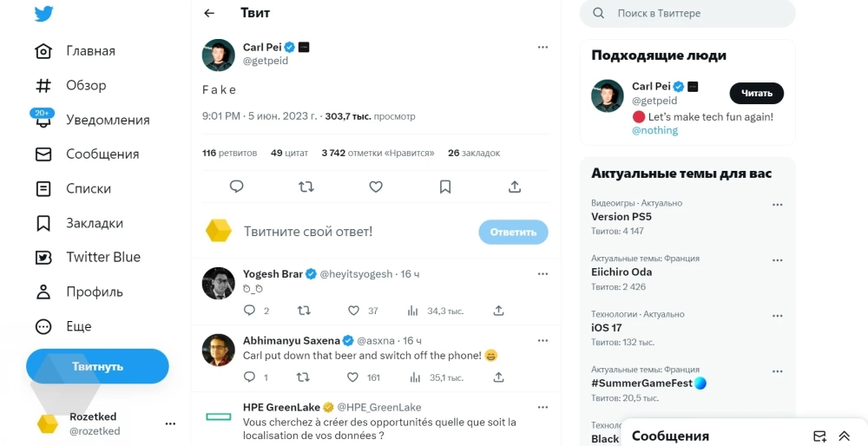This screenshot has width=868, height=446.
Task: Open new message compose icon
Action: click(x=819, y=436)
